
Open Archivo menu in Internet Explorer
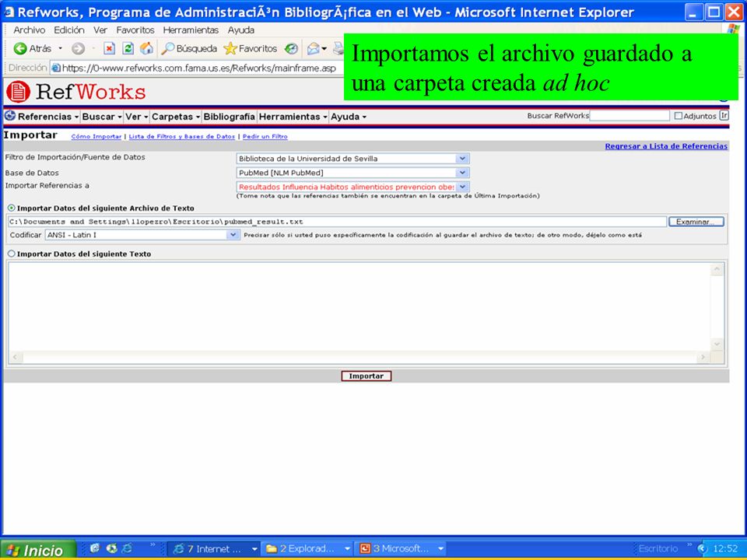(x=30, y=30)
